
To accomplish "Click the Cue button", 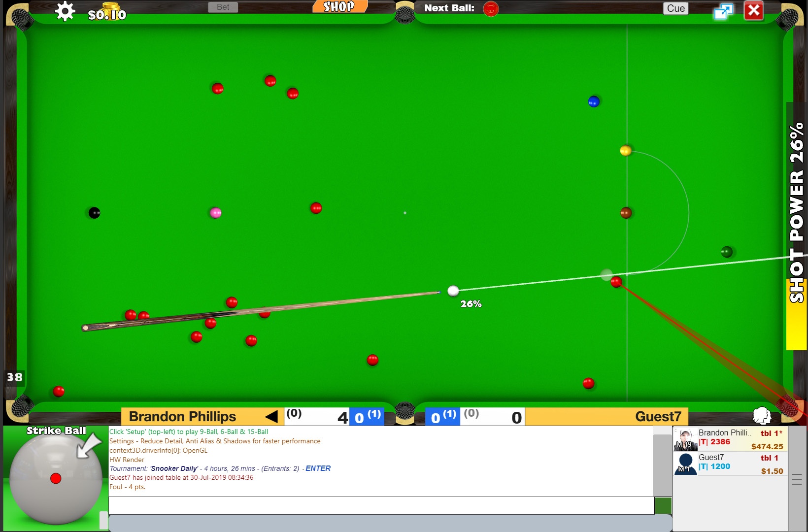I will point(675,8).
